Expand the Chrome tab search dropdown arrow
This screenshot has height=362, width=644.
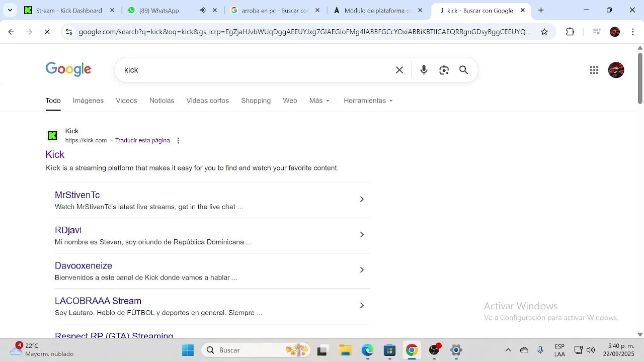pos(10,10)
